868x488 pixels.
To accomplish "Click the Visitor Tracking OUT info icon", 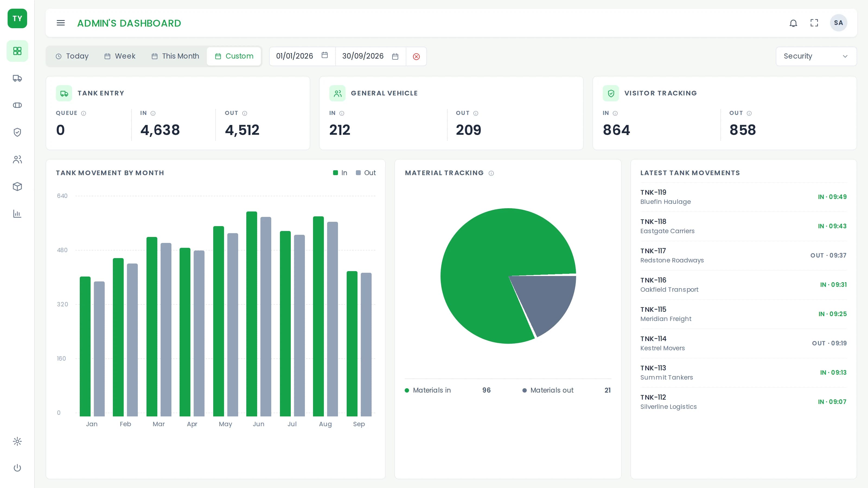I will pos(749,113).
